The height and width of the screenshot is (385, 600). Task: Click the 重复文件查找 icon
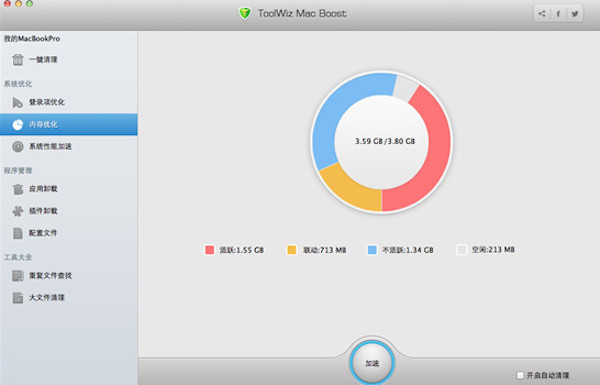click(18, 276)
